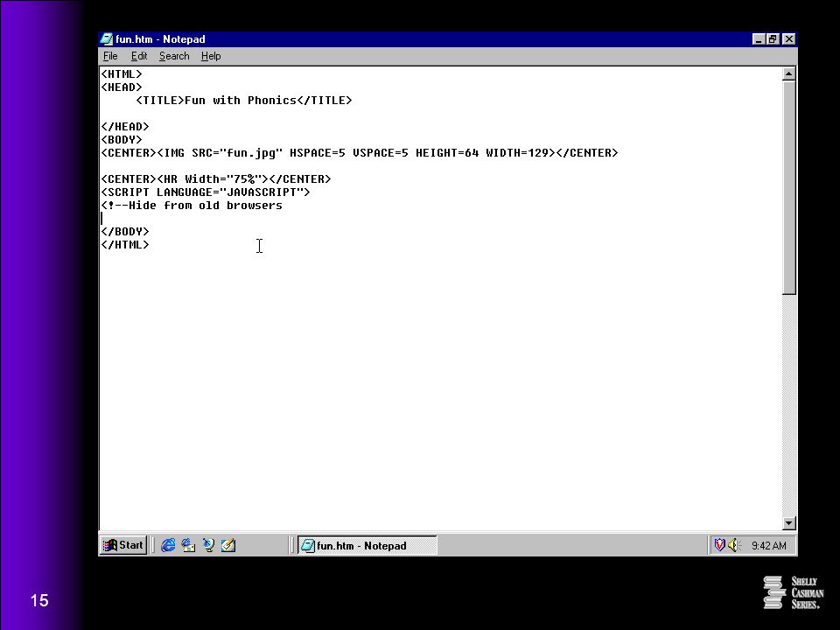Open the File menu
This screenshot has width=840, height=630.
pyautogui.click(x=110, y=56)
